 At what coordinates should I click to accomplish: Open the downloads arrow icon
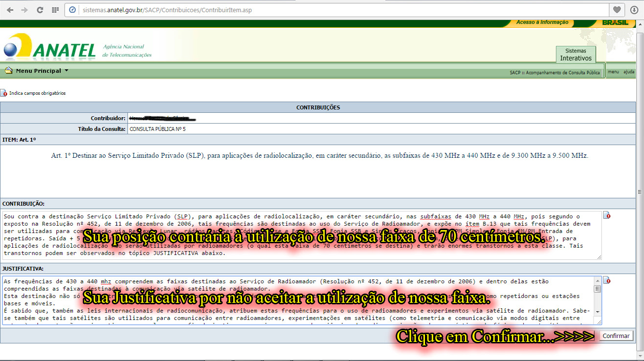[x=634, y=10]
